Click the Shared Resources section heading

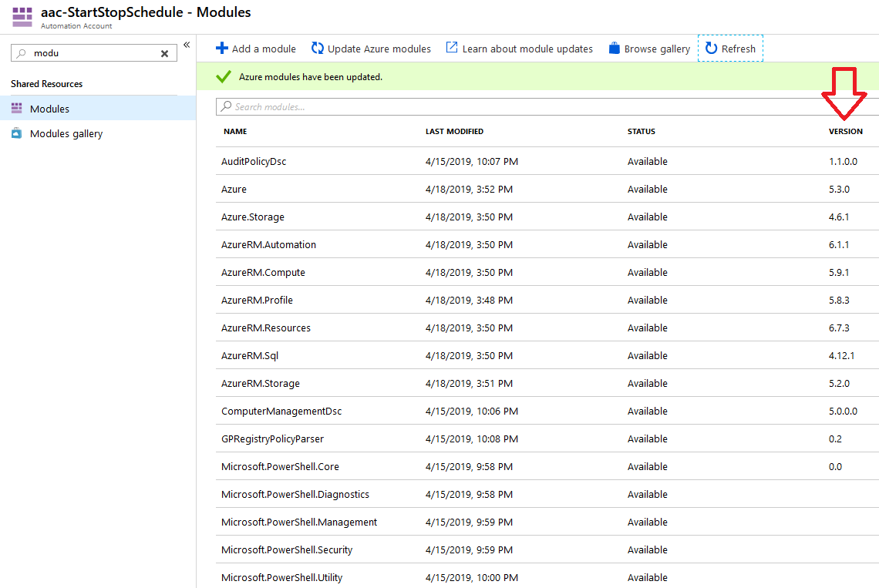(46, 83)
